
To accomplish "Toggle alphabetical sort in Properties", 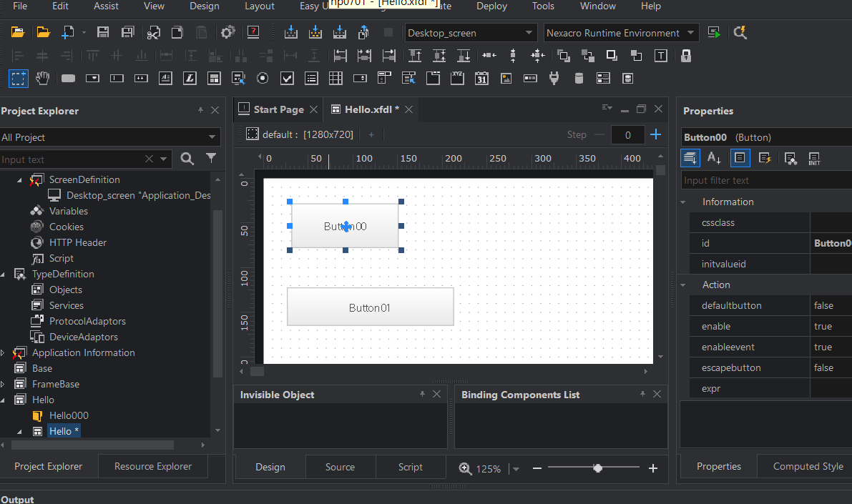I will click(714, 158).
